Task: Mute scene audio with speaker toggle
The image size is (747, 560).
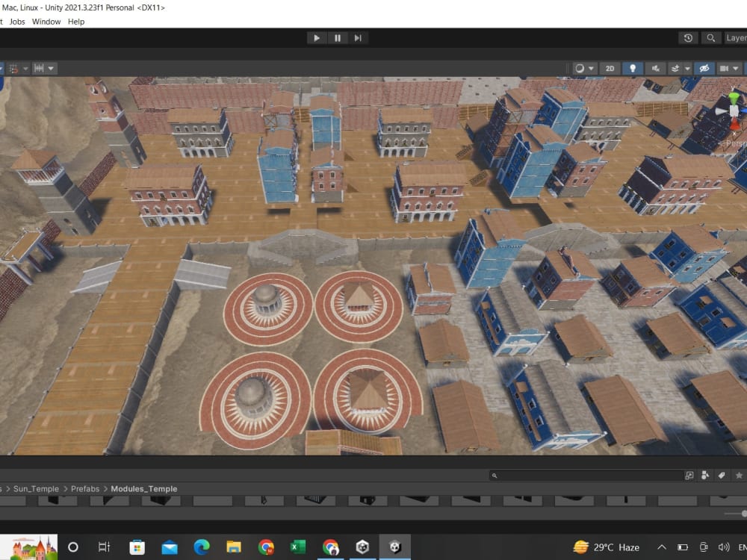Action: pos(656,68)
